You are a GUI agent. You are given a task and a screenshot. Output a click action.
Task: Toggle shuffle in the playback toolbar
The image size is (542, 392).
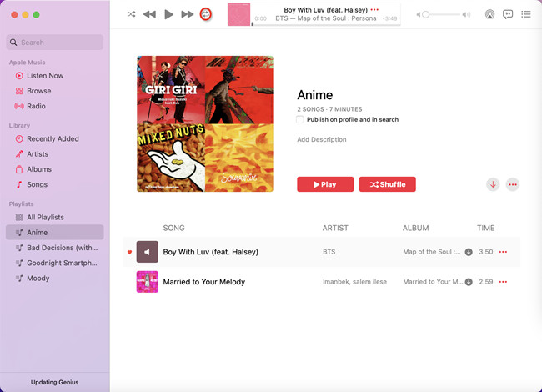(x=132, y=14)
